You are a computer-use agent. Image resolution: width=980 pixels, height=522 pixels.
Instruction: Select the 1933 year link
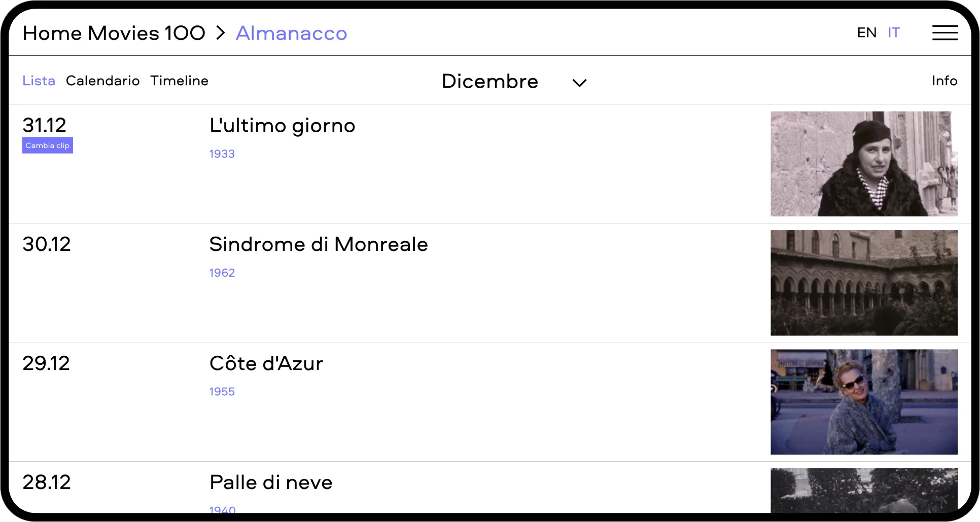pos(222,154)
